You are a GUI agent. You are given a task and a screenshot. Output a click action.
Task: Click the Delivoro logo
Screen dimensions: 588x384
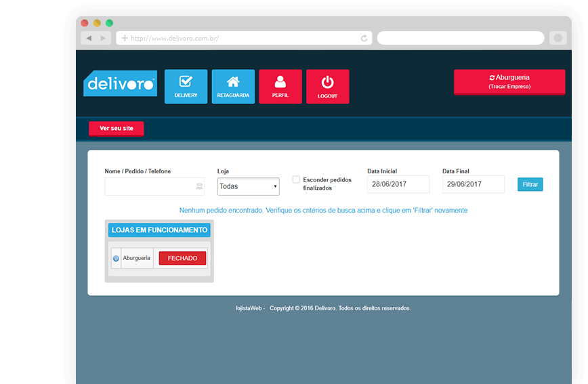click(121, 83)
